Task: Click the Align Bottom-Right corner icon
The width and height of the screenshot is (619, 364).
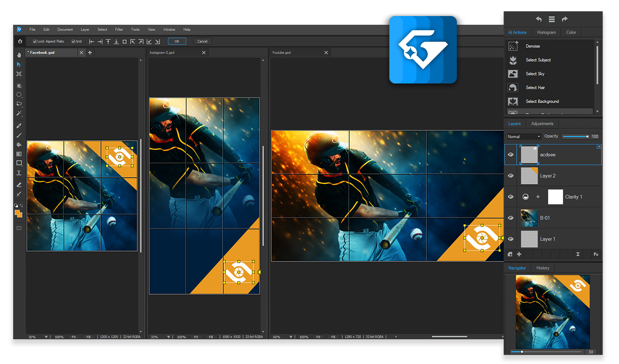Action: point(157,42)
